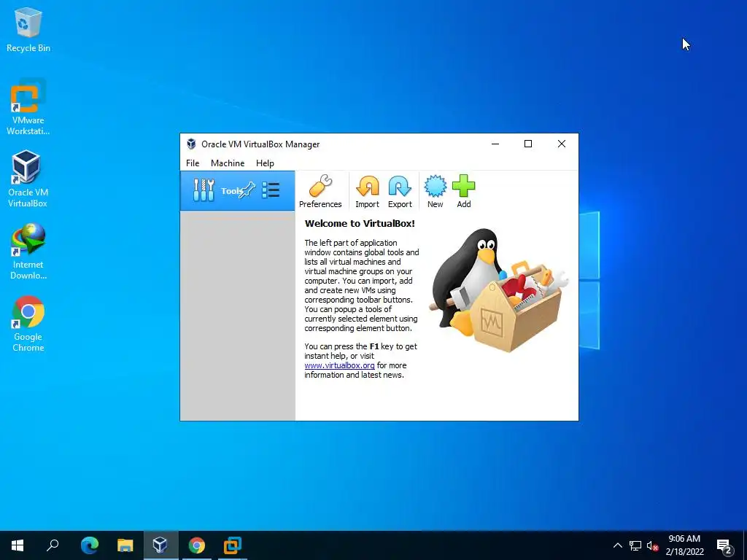Select the VMware Workstation desktop shortcut
The height and width of the screenshot is (560, 747).
[28, 107]
